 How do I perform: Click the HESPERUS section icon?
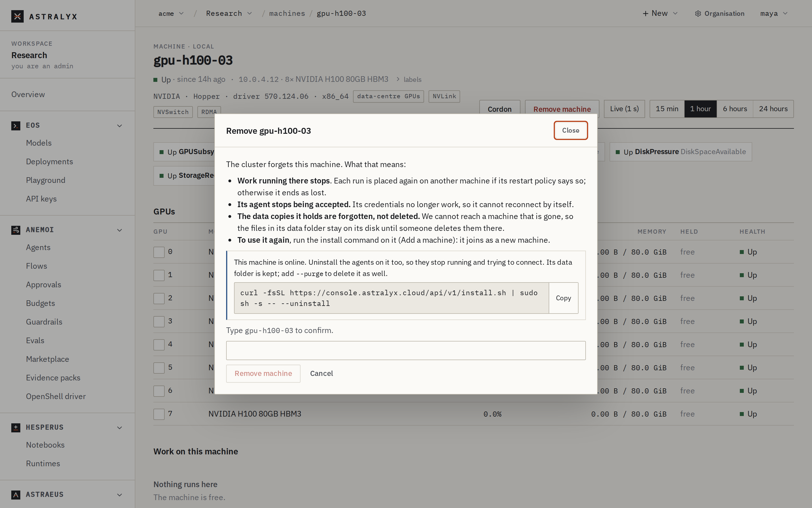16,427
